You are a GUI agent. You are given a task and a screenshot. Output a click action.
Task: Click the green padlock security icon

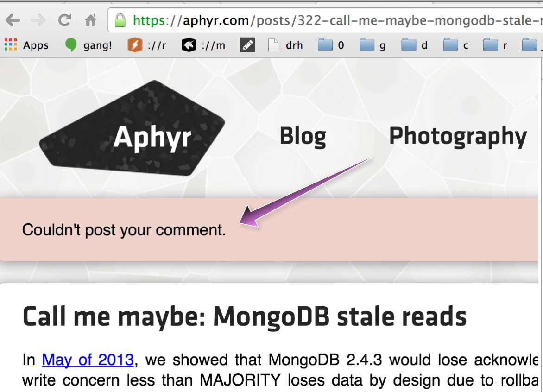(120, 20)
